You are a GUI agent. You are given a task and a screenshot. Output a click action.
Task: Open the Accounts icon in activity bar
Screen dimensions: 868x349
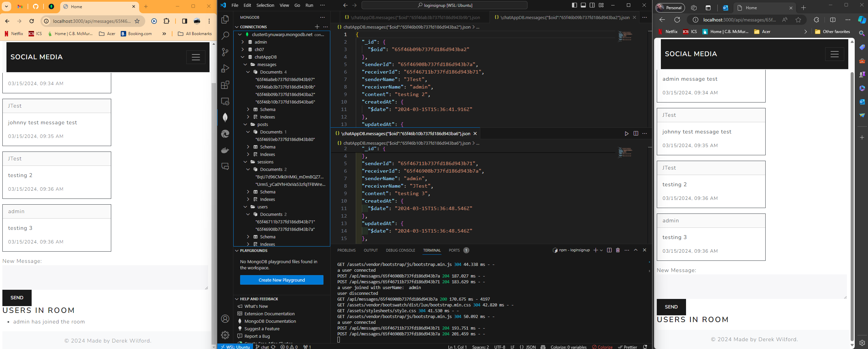click(225, 319)
